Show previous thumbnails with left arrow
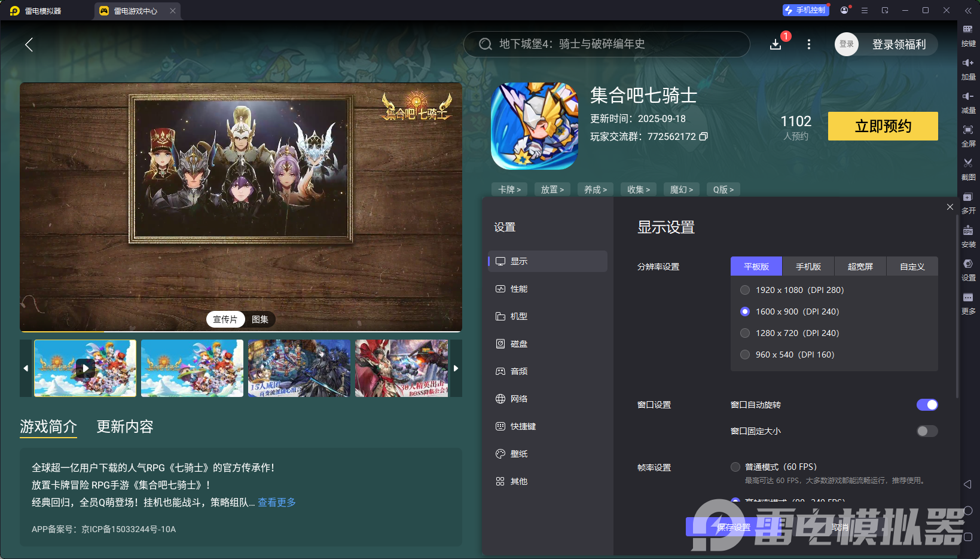This screenshot has width=980, height=559. tap(26, 368)
